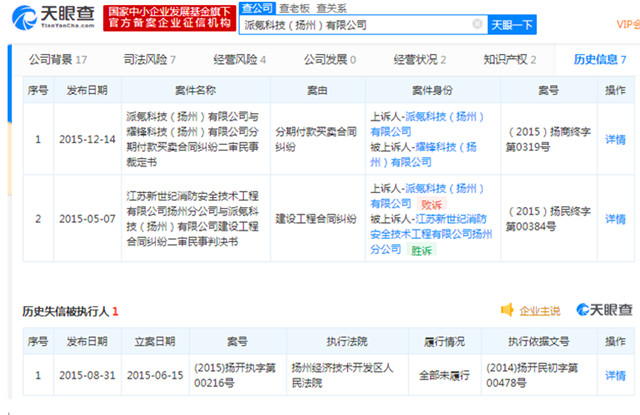Open 详情 for the 全部未履行 executed-person row
The image size is (640, 415).
pos(615,375)
